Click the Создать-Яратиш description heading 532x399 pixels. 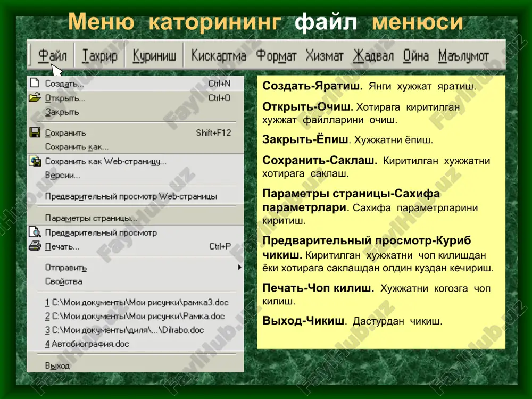point(312,86)
